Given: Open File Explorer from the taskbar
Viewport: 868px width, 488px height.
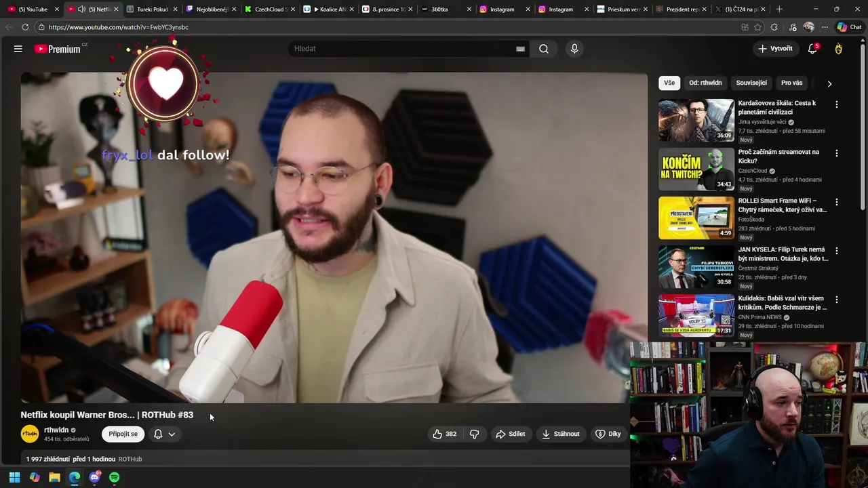Looking at the screenshot, I should click(54, 477).
